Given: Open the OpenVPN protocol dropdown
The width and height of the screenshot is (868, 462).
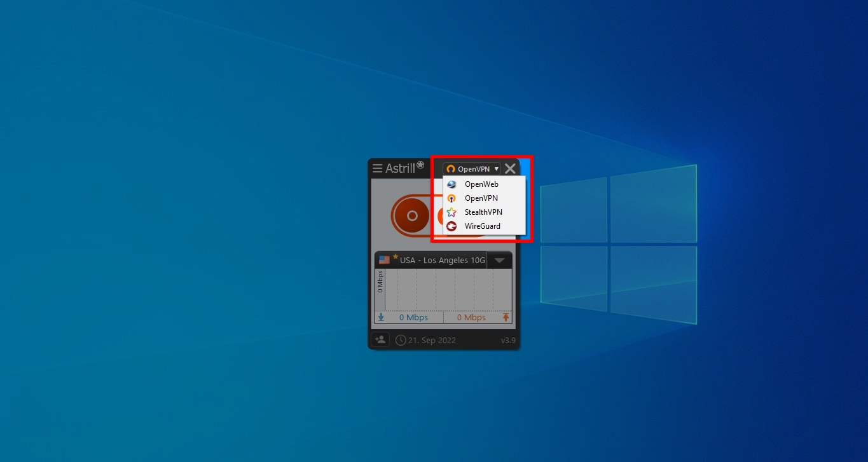Looking at the screenshot, I should (472, 169).
